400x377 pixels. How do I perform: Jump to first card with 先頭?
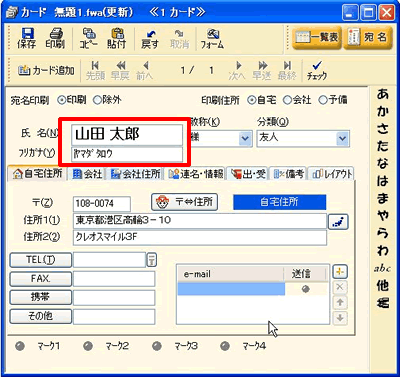95,70
